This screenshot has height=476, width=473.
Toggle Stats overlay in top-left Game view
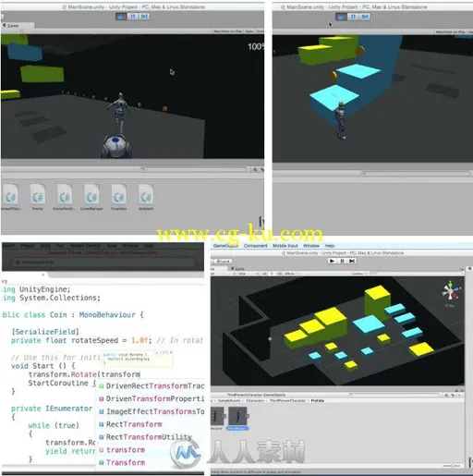(249, 31)
